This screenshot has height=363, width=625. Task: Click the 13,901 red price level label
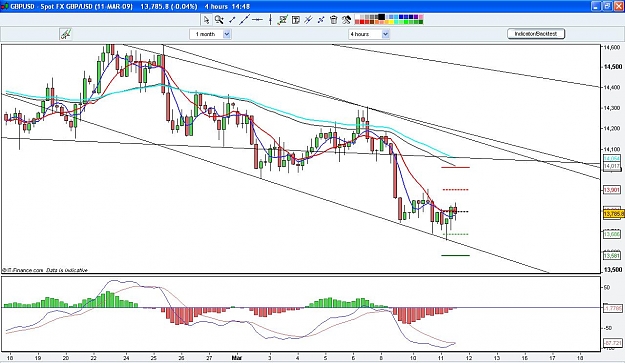[612, 190]
